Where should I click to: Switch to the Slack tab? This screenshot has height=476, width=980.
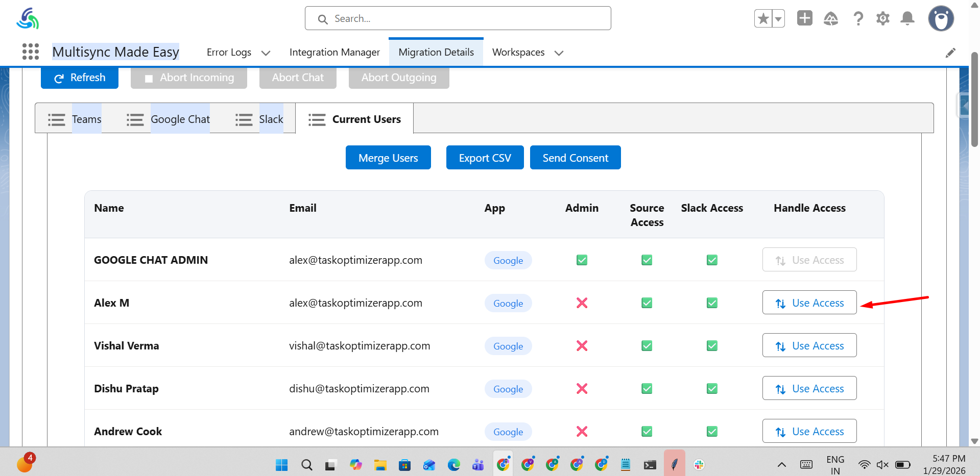click(259, 119)
